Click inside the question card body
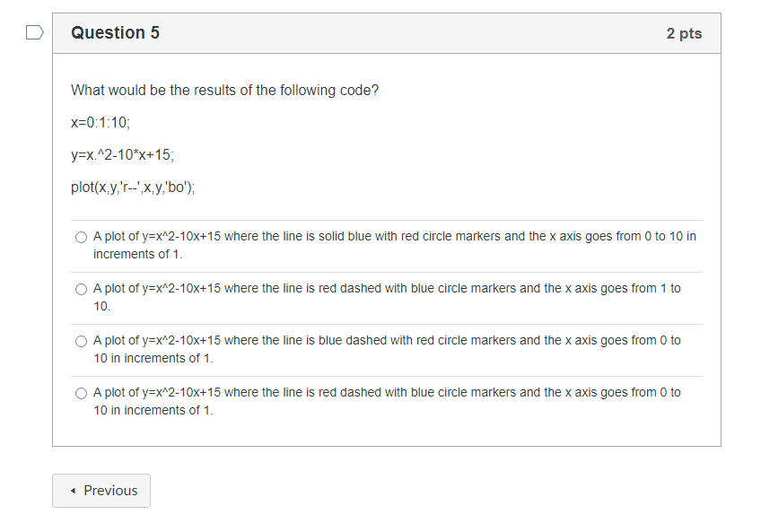Viewport: 778px width, 532px height. tap(386, 206)
